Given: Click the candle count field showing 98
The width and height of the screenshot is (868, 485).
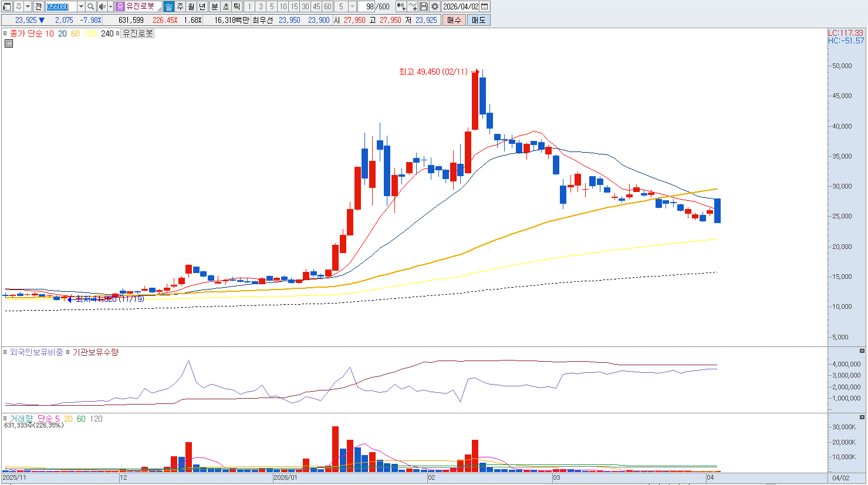Looking at the screenshot, I should click(367, 6).
